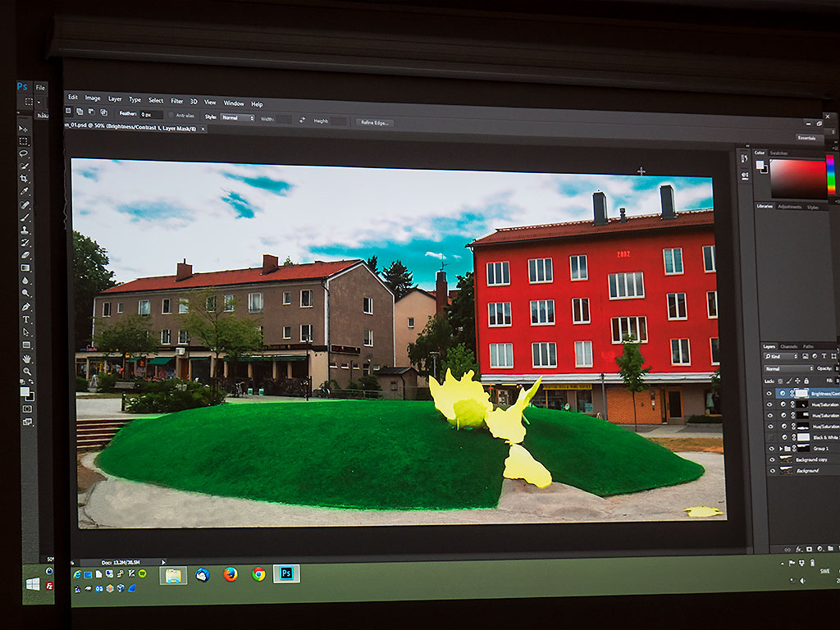Viewport: 840px width, 630px height.
Task: Select the Lasso tool
Action: [25, 153]
